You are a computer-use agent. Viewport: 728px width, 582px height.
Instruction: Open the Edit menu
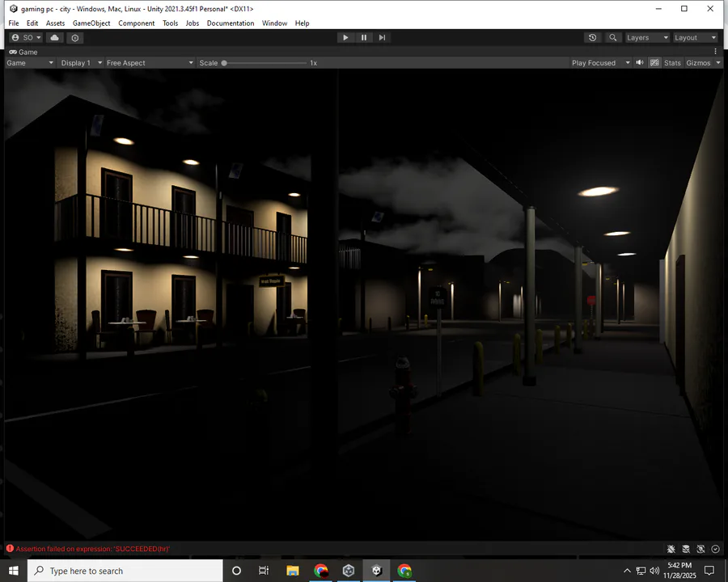(32, 23)
